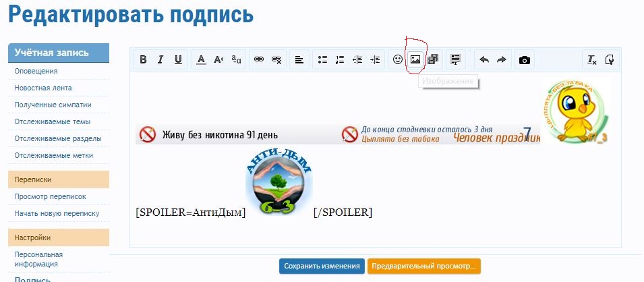
Task: Open Оповещения in the account sidebar
Action: point(36,71)
